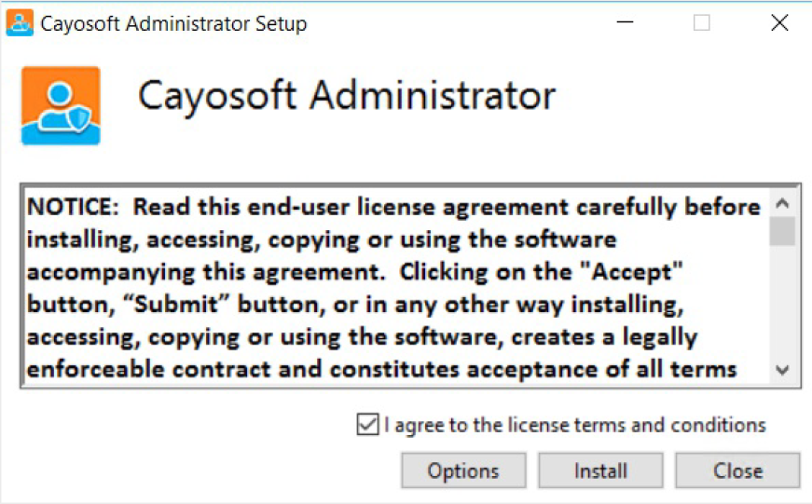Start installation with the Install button
This screenshot has height=504, width=812.
600,470
